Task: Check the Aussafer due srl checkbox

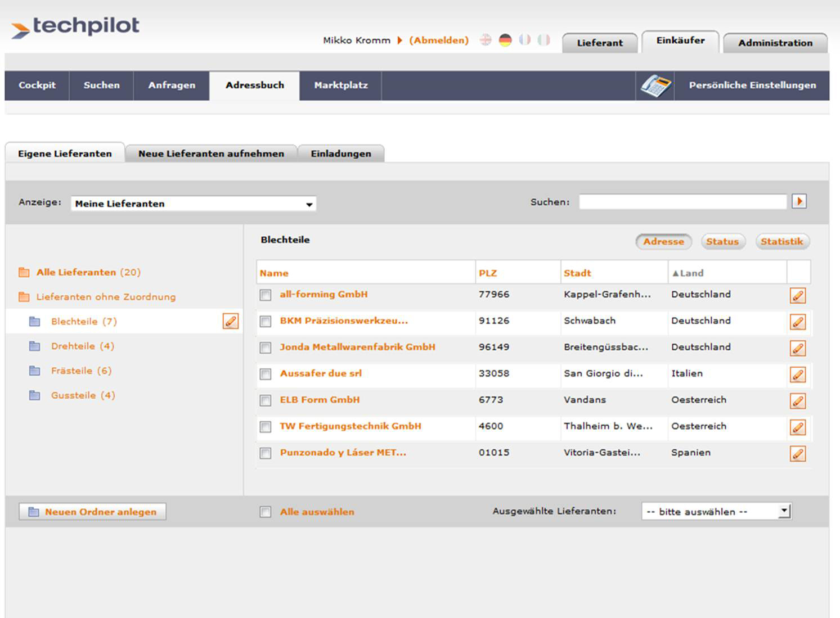Action: tap(266, 374)
